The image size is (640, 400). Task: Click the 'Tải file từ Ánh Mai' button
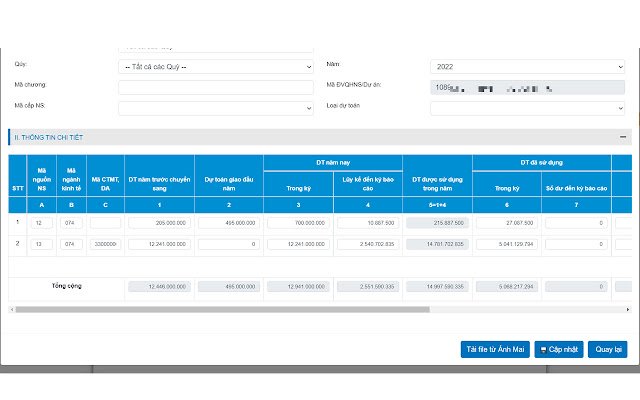[x=495, y=349]
